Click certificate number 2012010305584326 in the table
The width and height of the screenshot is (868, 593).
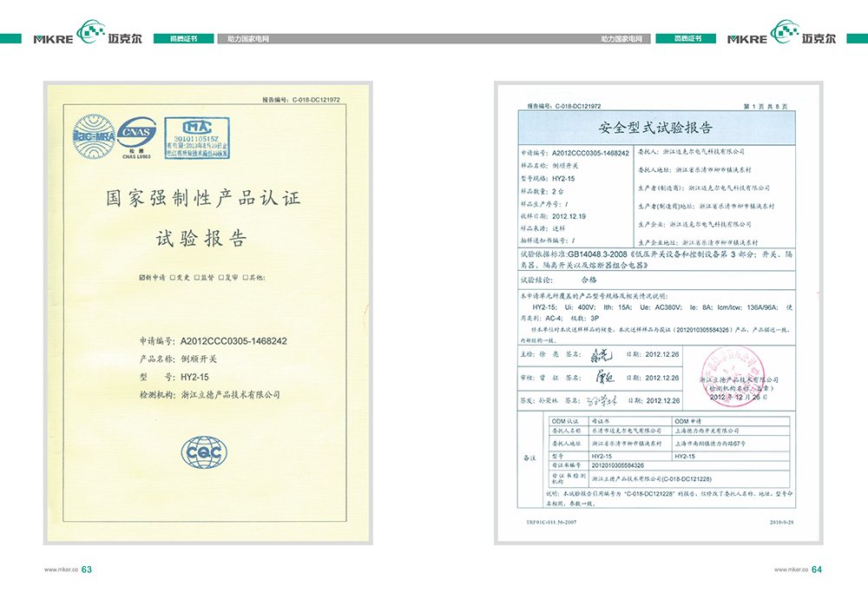(618, 465)
